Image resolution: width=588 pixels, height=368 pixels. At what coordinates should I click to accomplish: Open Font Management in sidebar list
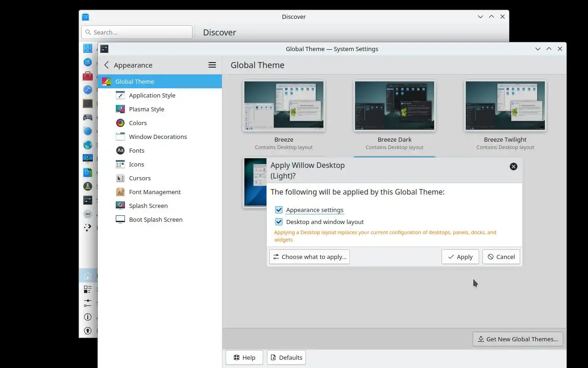pos(159,192)
